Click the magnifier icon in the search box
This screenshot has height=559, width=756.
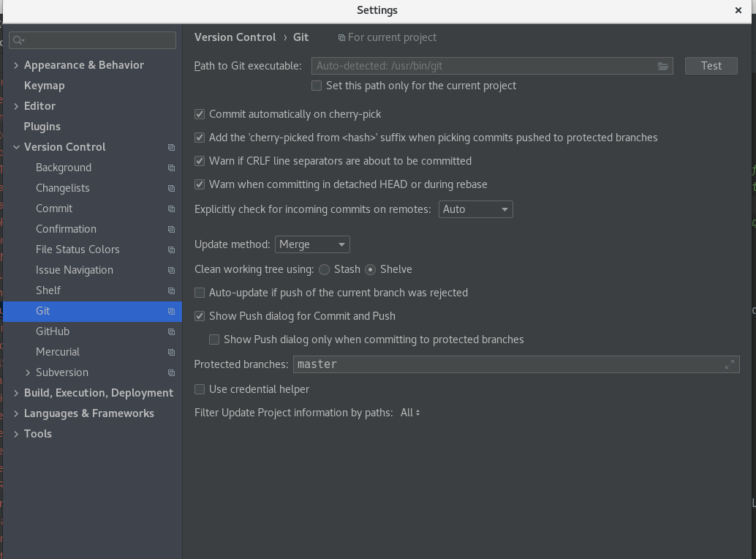point(15,40)
